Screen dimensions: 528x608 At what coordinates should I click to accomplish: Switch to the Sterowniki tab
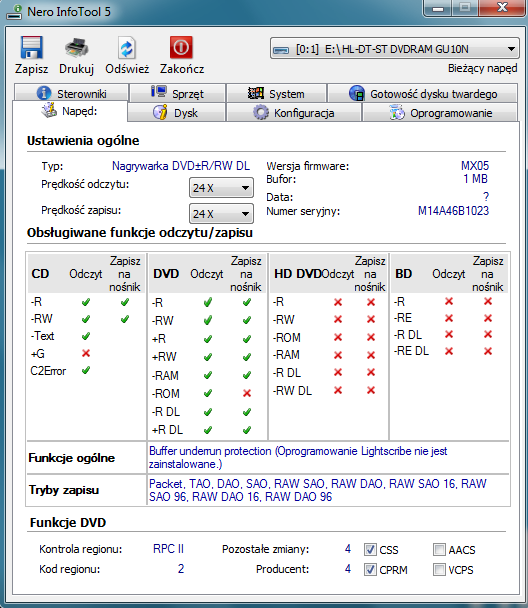[71, 93]
